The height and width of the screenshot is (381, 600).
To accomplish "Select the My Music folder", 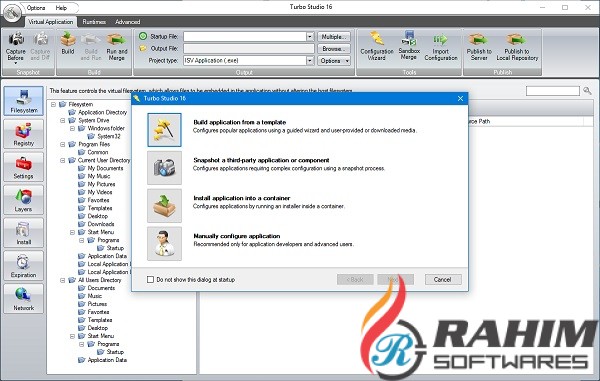I will click(99, 176).
